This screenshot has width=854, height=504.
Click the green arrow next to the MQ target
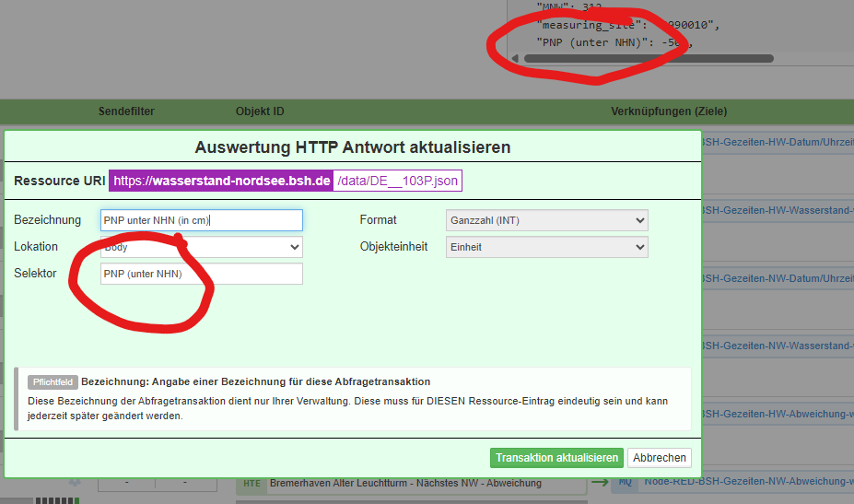click(x=600, y=482)
